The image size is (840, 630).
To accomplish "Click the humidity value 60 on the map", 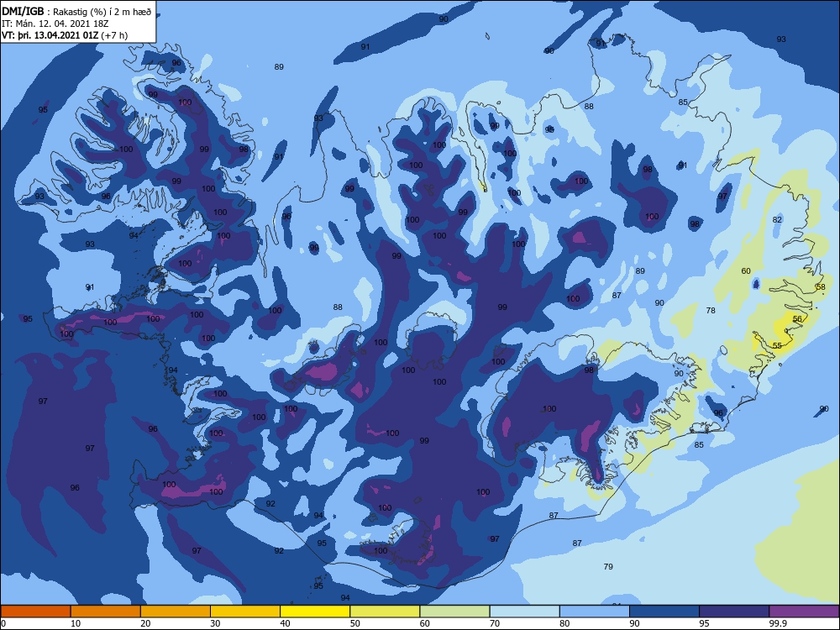I will [746, 271].
